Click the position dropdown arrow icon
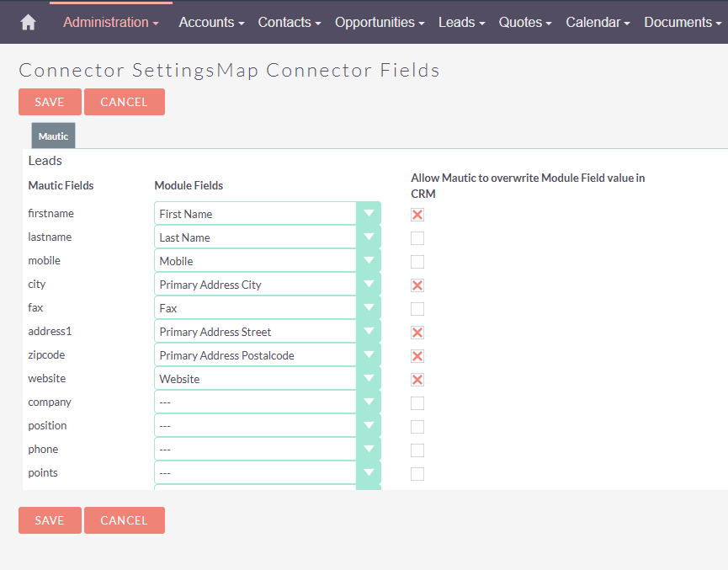 click(369, 426)
